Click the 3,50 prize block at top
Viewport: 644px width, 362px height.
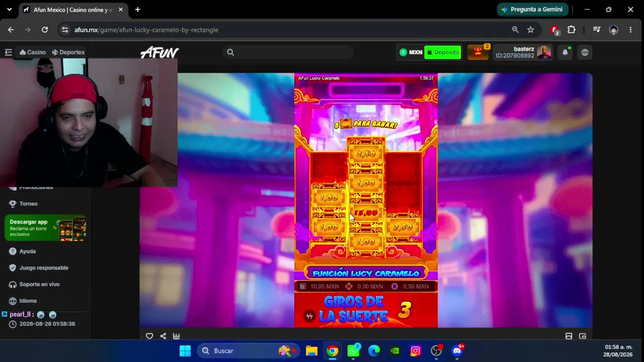(366, 154)
